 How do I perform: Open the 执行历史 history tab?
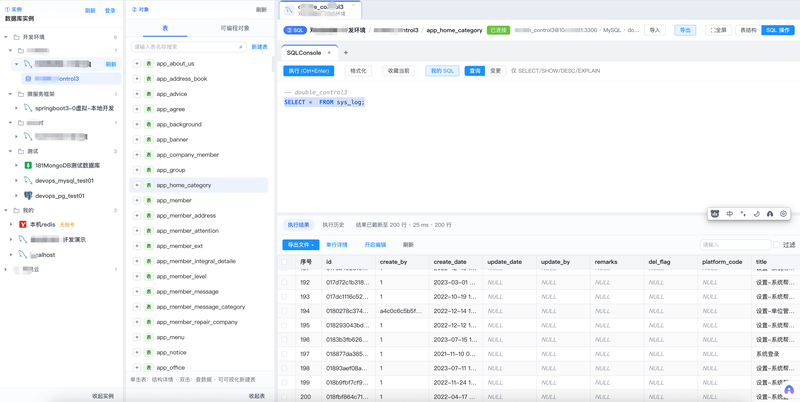[x=333, y=224]
